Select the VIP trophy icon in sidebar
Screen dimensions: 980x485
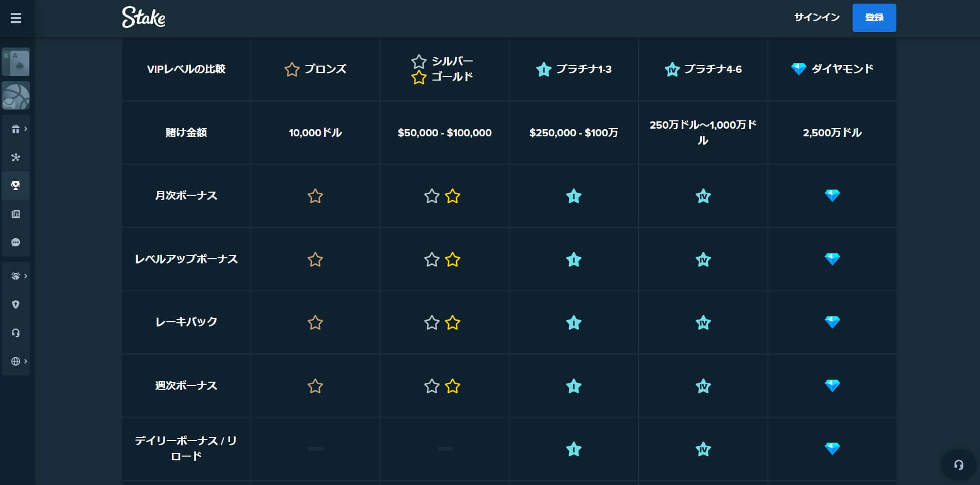16,186
